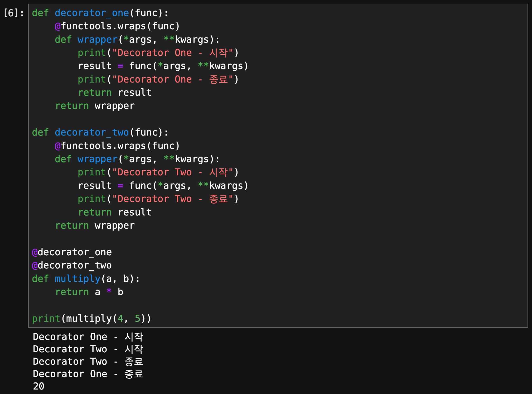This screenshot has width=532, height=394.
Task: Click the decorator_two function name in definition
Action: click(x=92, y=132)
